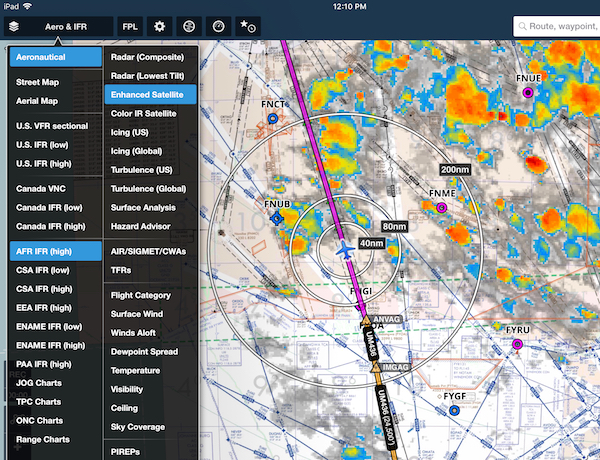This screenshot has height=460, width=600.
Task: Enable the AIR/SIGMET/CWAs overlay
Action: click(x=151, y=252)
